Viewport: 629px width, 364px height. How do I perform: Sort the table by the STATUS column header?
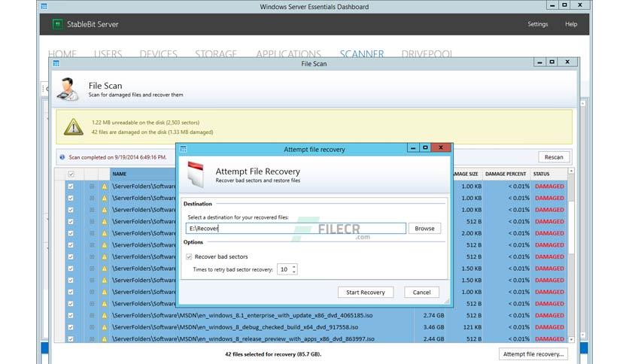(541, 174)
